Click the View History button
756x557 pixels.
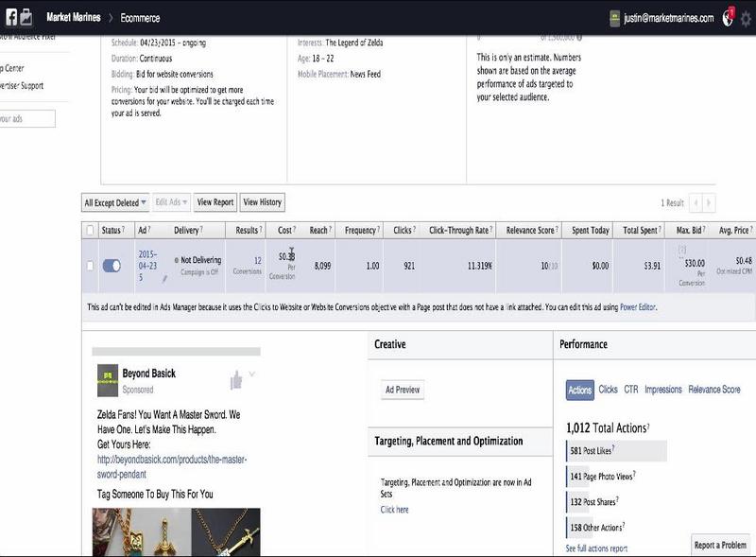(x=263, y=202)
